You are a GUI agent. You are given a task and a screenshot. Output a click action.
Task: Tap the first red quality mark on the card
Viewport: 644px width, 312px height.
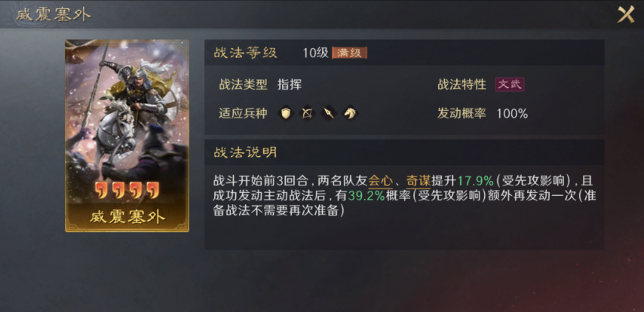click(101, 191)
